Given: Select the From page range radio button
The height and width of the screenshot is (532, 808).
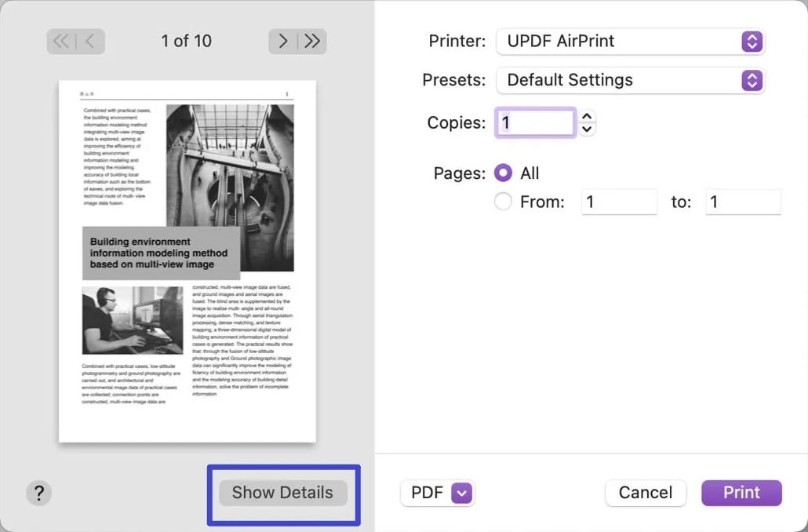Looking at the screenshot, I should coord(504,202).
